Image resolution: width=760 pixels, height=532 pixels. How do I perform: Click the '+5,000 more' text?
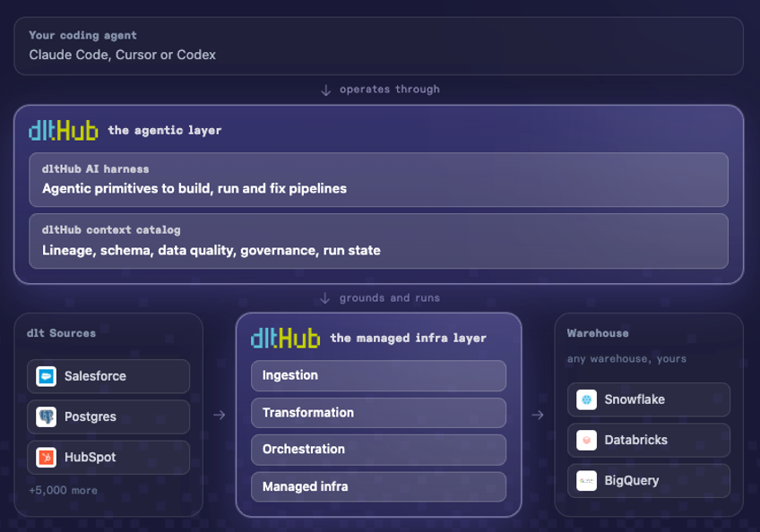pos(63,490)
